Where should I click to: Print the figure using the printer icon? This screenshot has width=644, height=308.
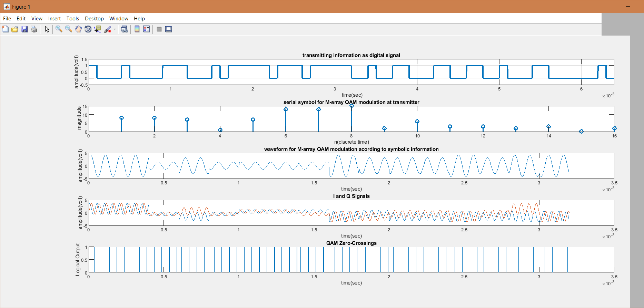pyautogui.click(x=34, y=29)
